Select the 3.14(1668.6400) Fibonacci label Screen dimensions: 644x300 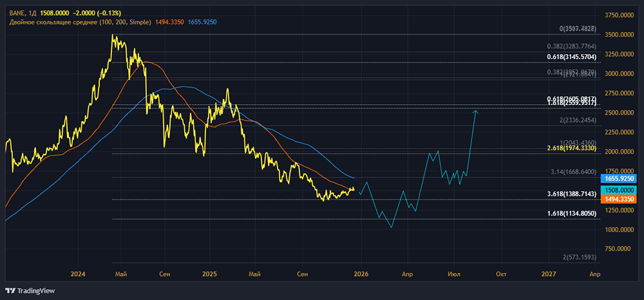(x=574, y=171)
